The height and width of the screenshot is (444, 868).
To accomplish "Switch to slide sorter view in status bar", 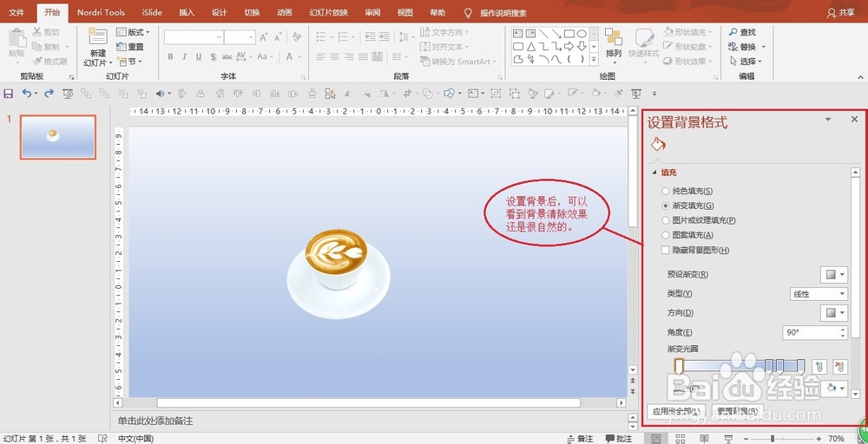I will tap(680, 439).
